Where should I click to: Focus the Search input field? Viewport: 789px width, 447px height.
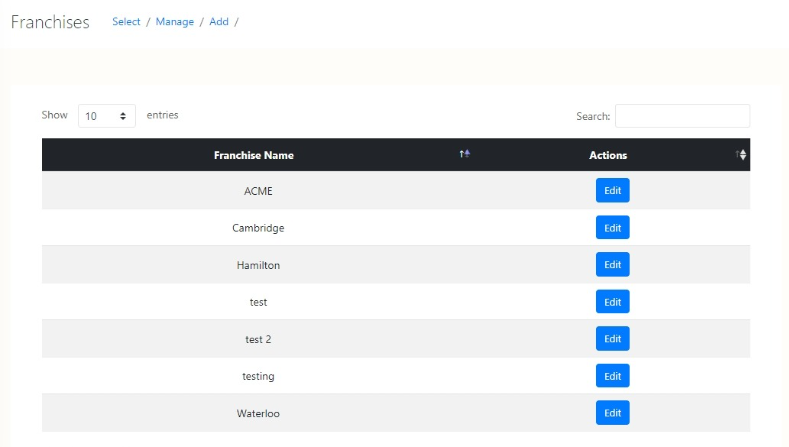point(682,116)
